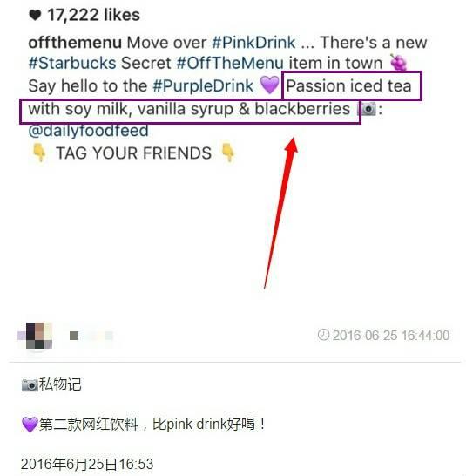Click the clock icon beside 2016-06-25 timestamp

323,335
